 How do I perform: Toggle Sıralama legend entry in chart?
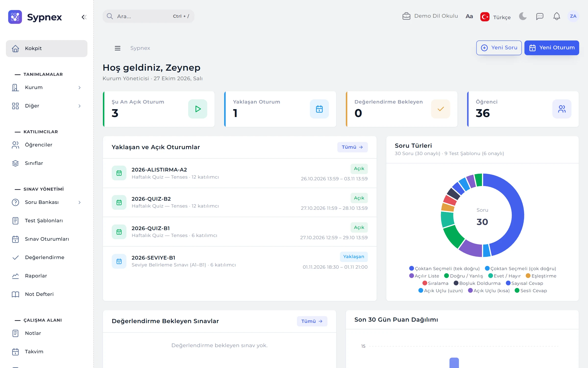pos(435,283)
